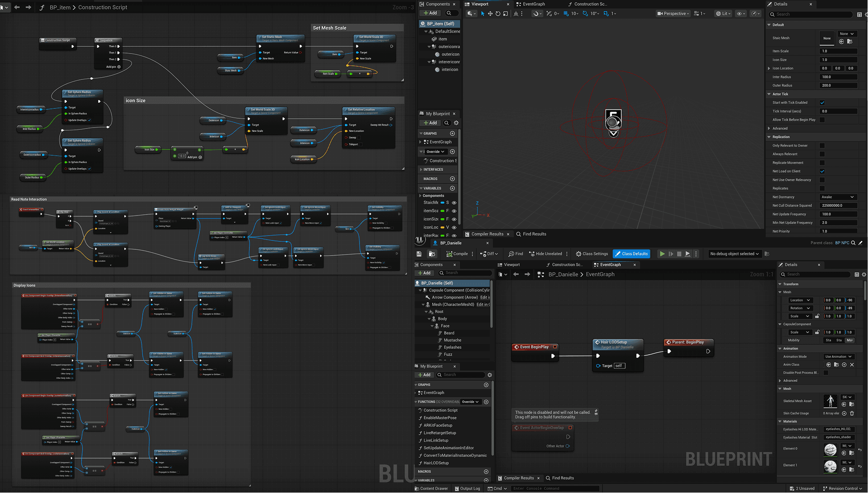This screenshot has height=493, width=868.
Task: Click the Hide Unrelated toolbar button
Action: pyautogui.click(x=545, y=254)
